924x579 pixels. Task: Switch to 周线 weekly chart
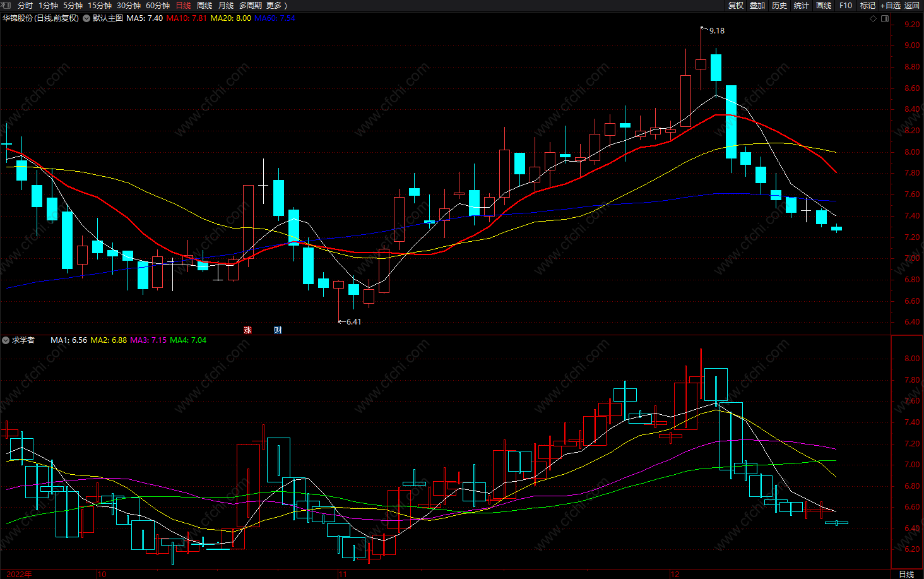[204, 6]
